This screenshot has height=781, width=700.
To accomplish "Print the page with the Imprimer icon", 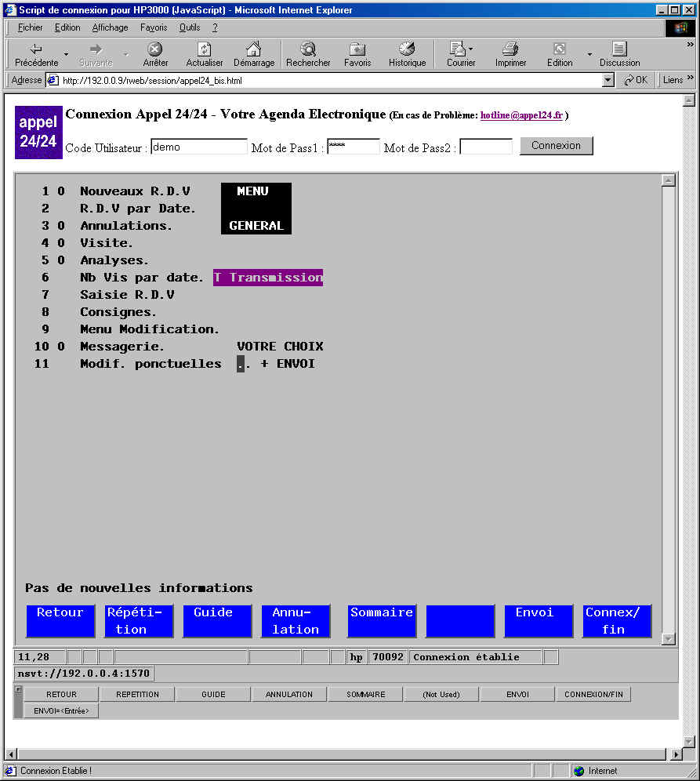I will (x=510, y=49).
